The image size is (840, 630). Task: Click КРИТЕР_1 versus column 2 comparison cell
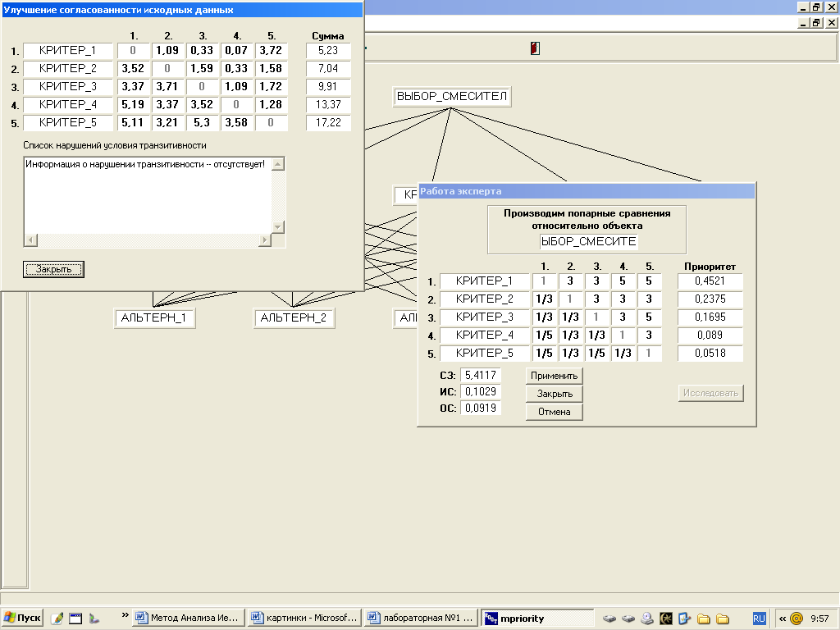(570, 281)
